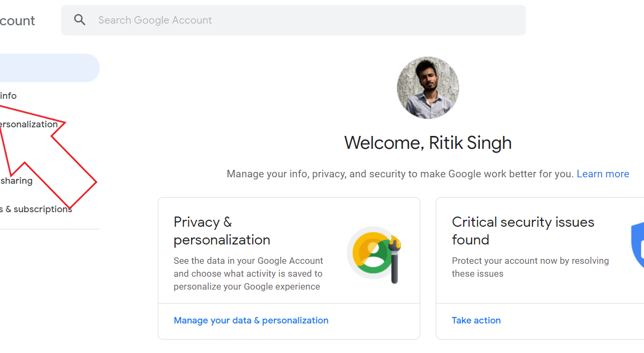
Task: Click the Welcome, Ritik Singh heading
Action: [x=428, y=143]
